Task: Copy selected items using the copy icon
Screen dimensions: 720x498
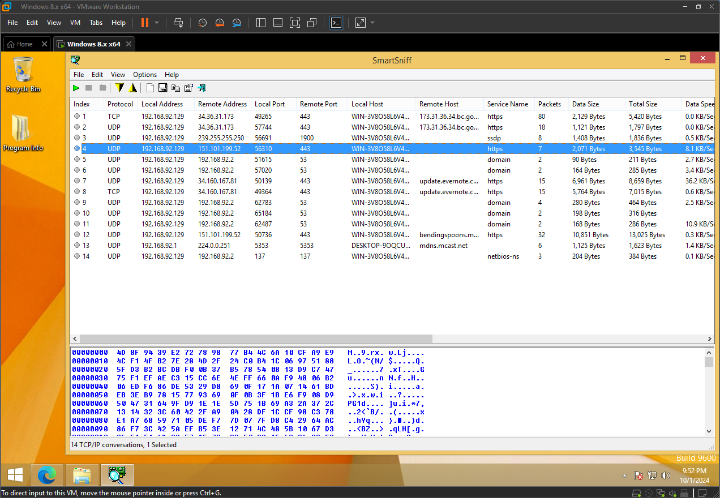Action: click(175, 88)
